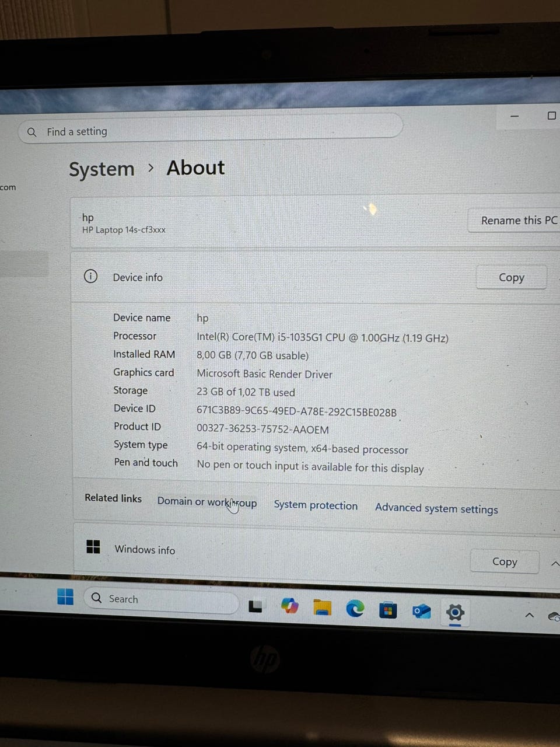560x747 pixels.
Task: Click the Related links label
Action: click(113, 498)
